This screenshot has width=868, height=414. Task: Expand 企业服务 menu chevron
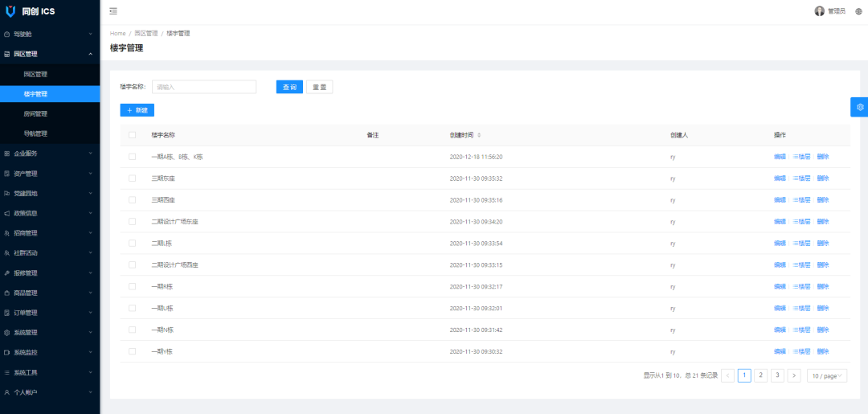[90, 154]
